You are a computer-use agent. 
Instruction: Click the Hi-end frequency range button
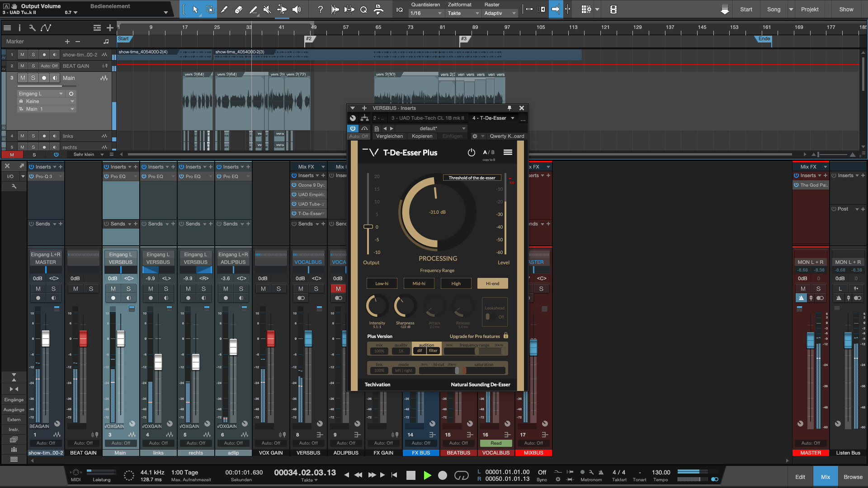(x=492, y=283)
